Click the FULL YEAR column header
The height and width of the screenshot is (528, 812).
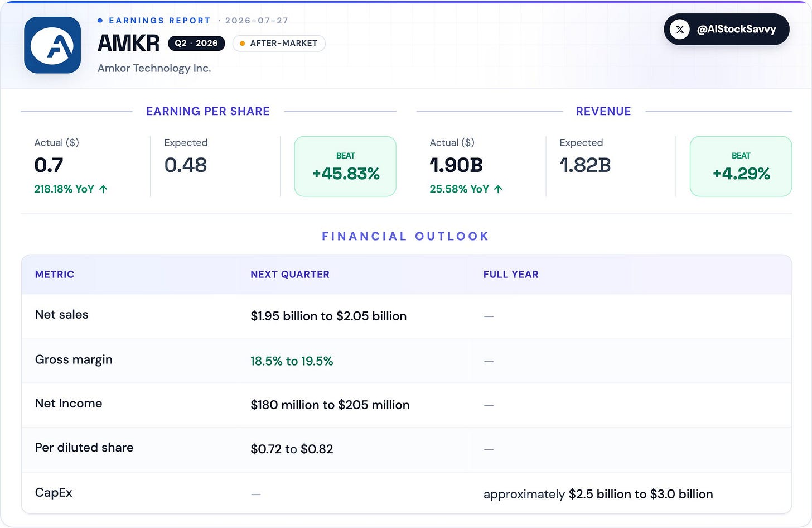tap(511, 275)
